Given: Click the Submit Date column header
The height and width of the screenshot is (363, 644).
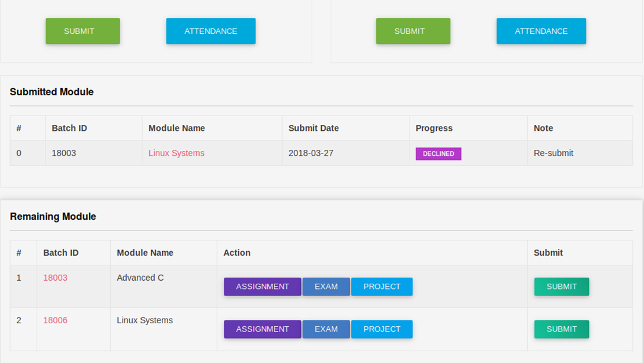Looking at the screenshot, I should point(313,129).
